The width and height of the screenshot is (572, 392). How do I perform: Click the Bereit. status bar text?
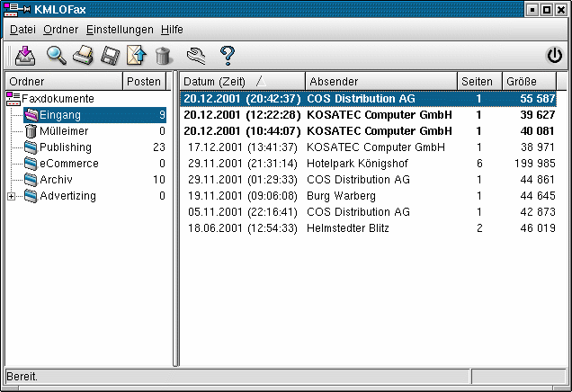pyautogui.click(x=22, y=377)
